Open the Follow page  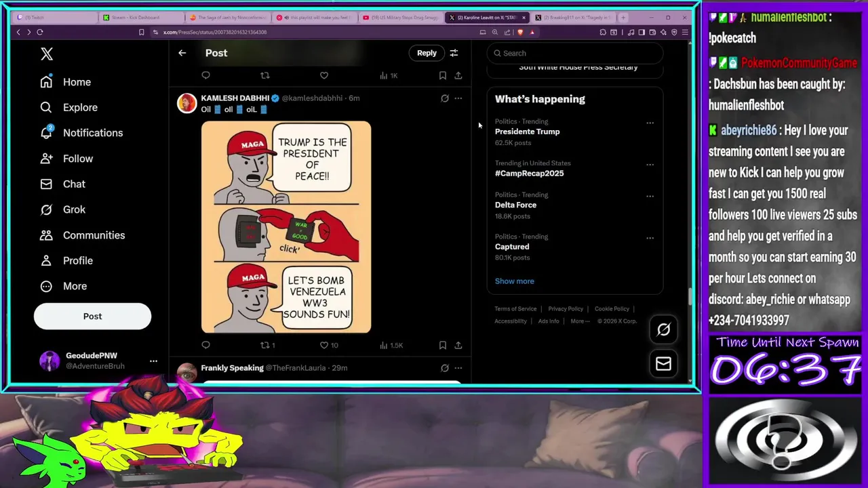pyautogui.click(x=66, y=159)
